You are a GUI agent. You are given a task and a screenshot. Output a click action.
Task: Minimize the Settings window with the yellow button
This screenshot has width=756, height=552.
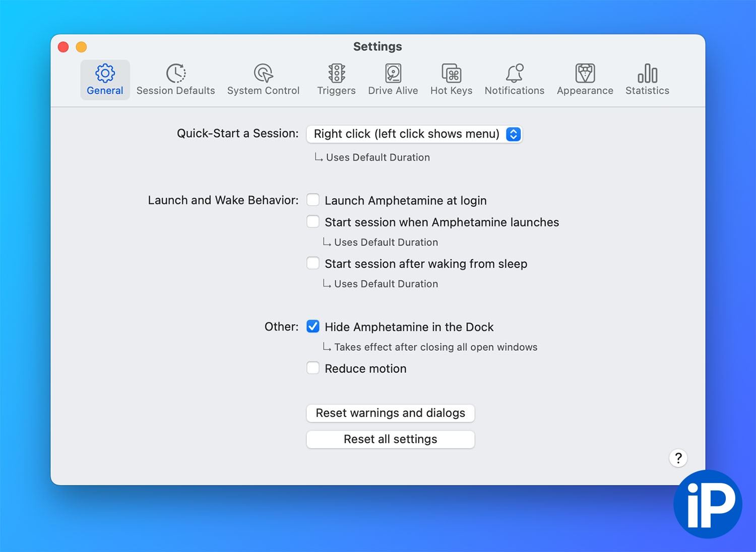click(81, 47)
